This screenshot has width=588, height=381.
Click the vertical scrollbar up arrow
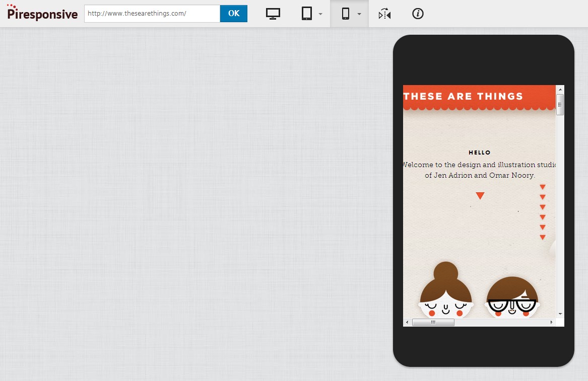click(x=560, y=89)
